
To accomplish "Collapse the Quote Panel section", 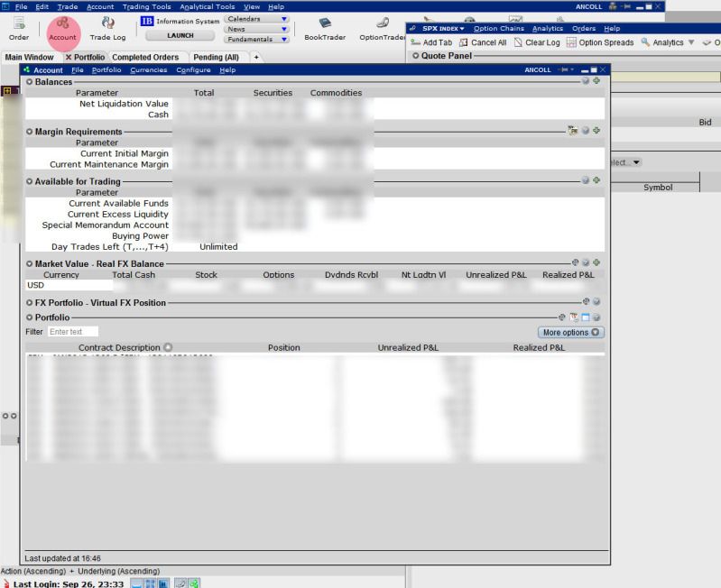I will 416,56.
